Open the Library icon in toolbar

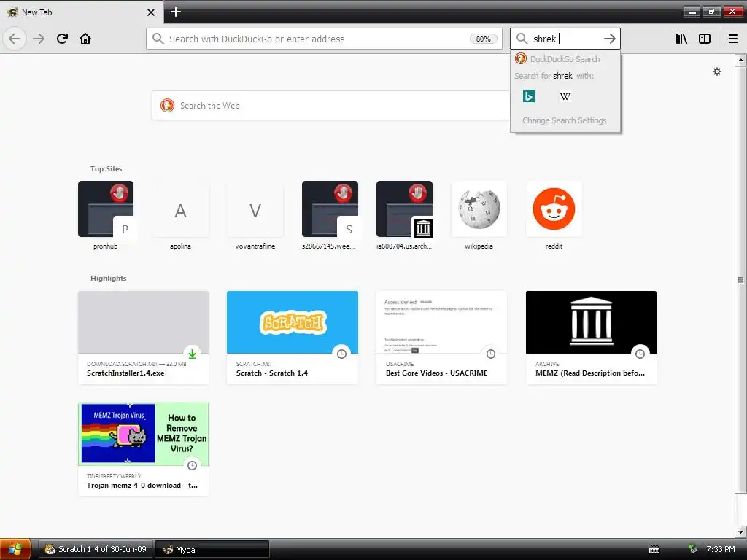point(681,39)
